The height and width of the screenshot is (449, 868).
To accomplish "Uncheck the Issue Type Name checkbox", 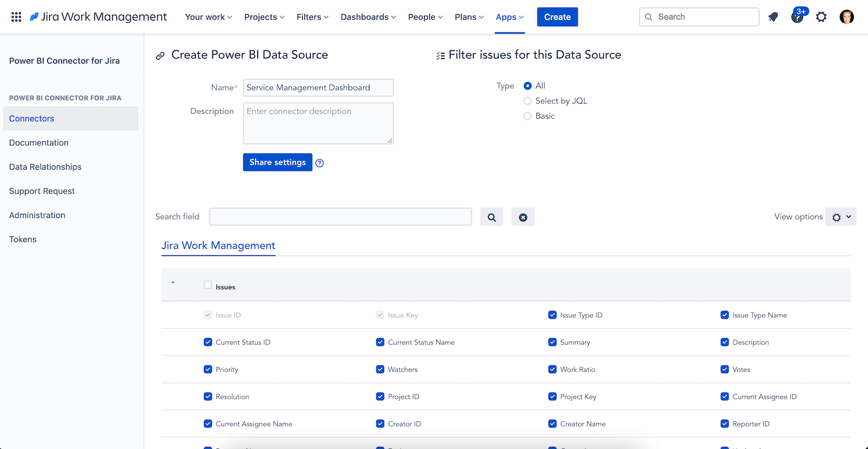I will click(724, 315).
